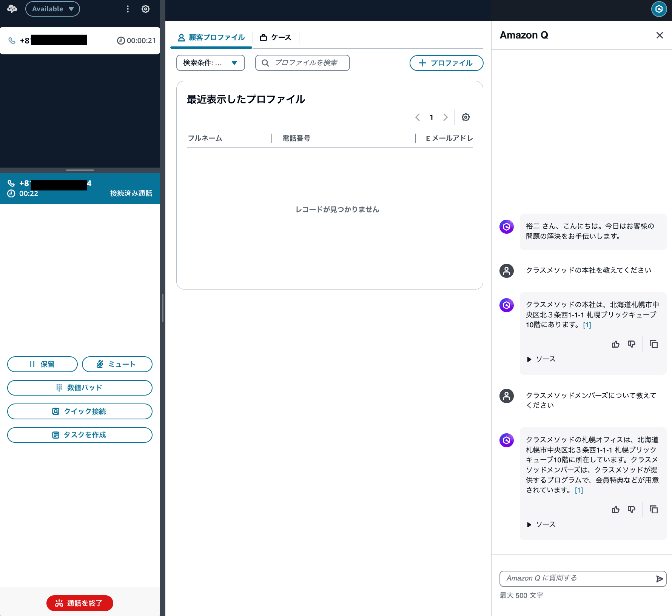
Task: Click the user avatar beside 本社 question
Action: point(507,271)
